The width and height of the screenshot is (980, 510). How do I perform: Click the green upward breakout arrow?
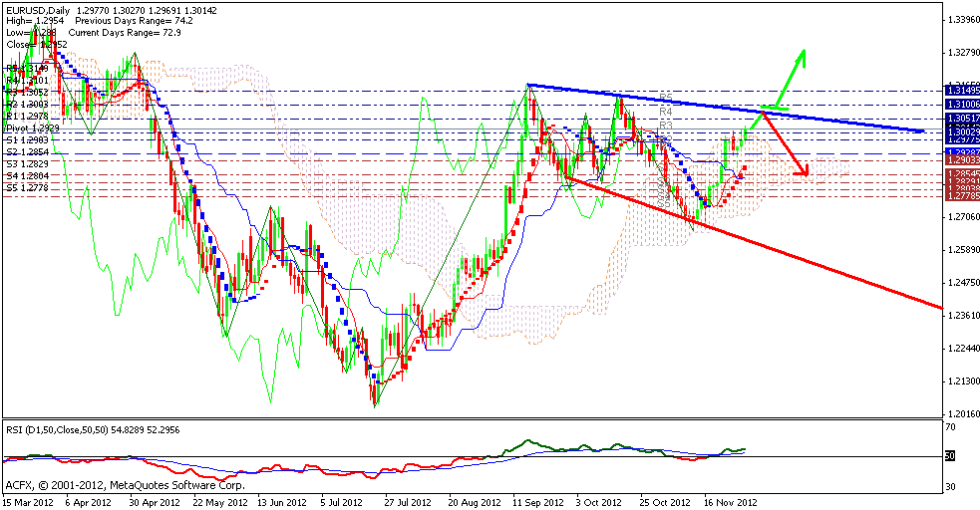pyautogui.click(x=793, y=78)
